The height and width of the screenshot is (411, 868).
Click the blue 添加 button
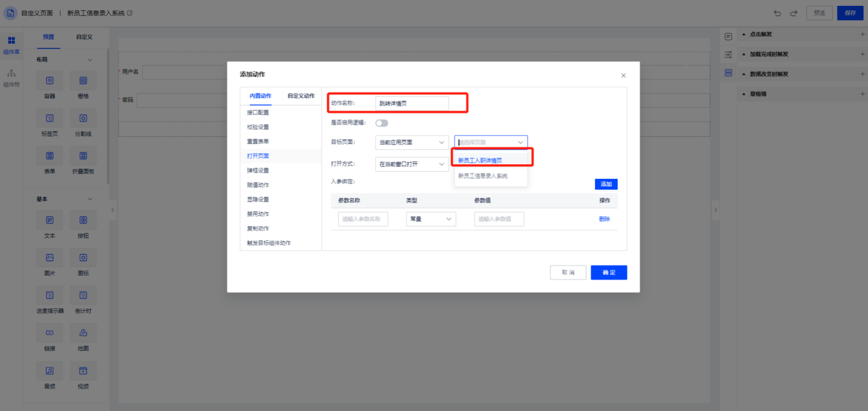pos(606,184)
